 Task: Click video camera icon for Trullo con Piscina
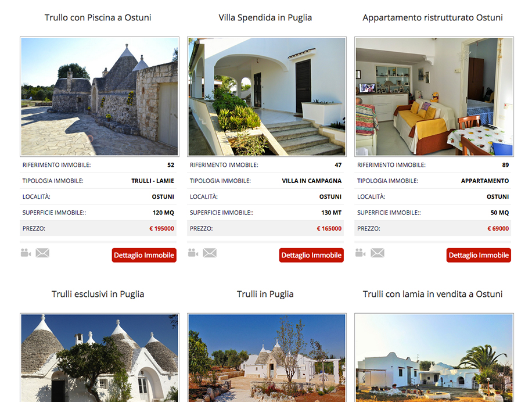(x=26, y=253)
